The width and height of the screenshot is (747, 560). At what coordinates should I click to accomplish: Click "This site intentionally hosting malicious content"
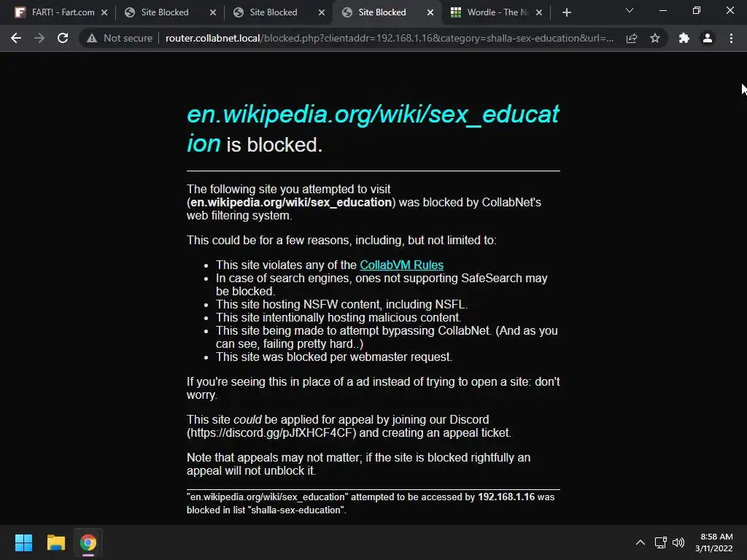tap(338, 318)
